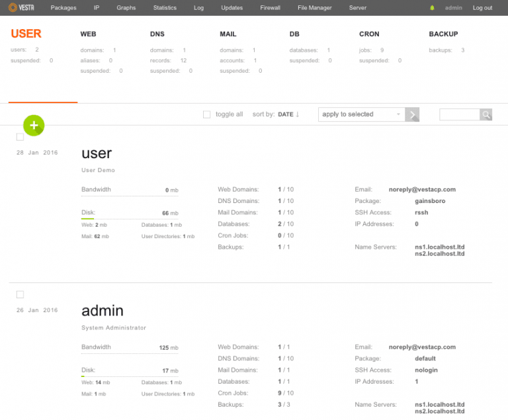
Task: Click the green add user button
Action: (34, 126)
